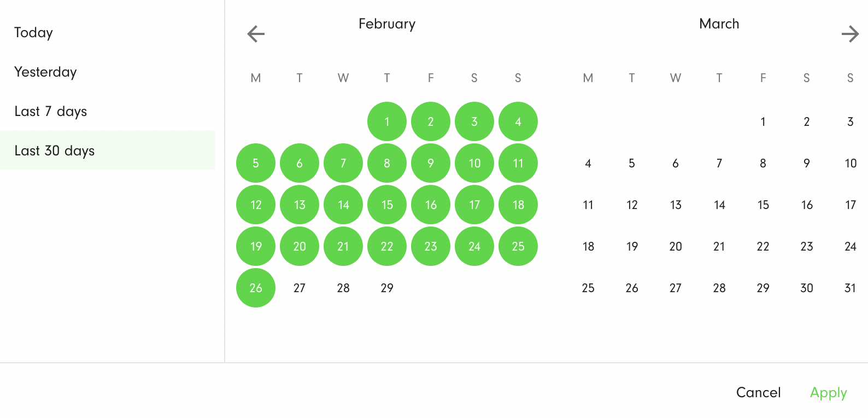Go to previous month with left arrow
Image resolution: width=868 pixels, height=418 pixels.
256,34
